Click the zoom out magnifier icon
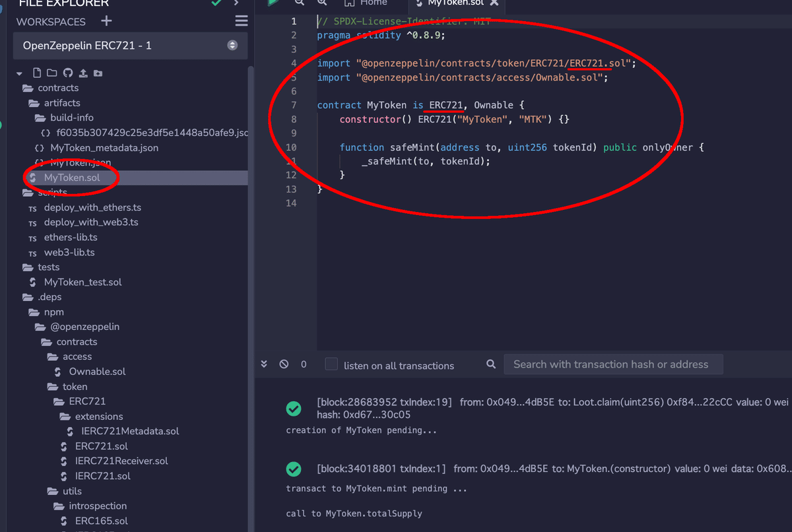 300,3
